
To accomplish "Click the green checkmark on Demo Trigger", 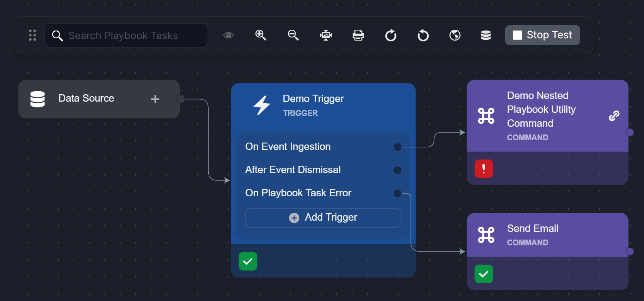I will point(248,261).
